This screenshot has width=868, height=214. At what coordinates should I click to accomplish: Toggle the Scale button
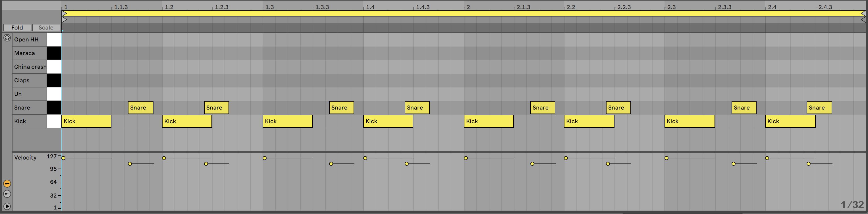pos(46,28)
